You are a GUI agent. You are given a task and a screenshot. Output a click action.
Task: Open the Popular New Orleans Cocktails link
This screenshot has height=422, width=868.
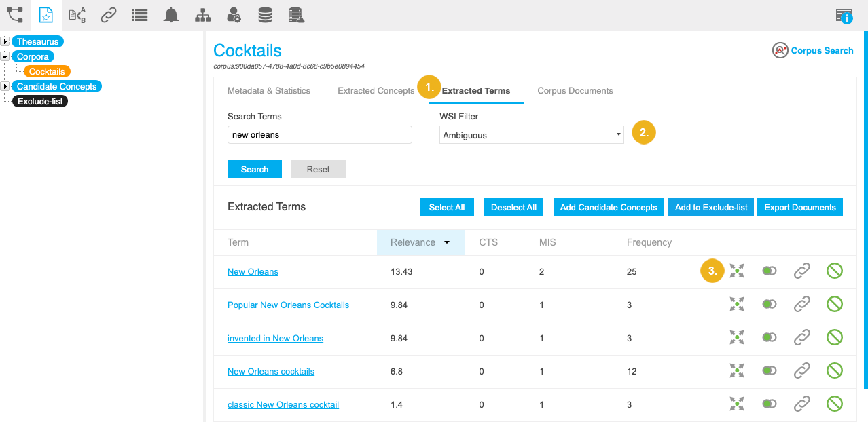pyautogui.click(x=288, y=305)
